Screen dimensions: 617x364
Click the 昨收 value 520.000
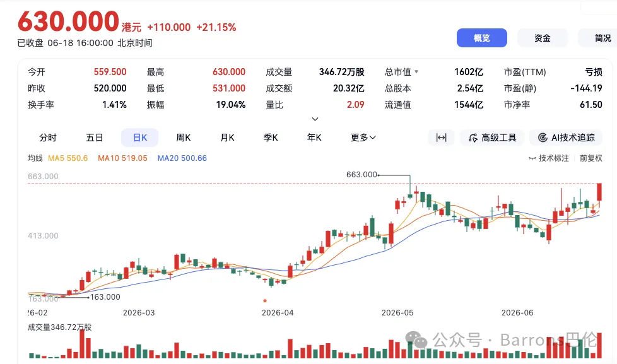tap(110, 88)
